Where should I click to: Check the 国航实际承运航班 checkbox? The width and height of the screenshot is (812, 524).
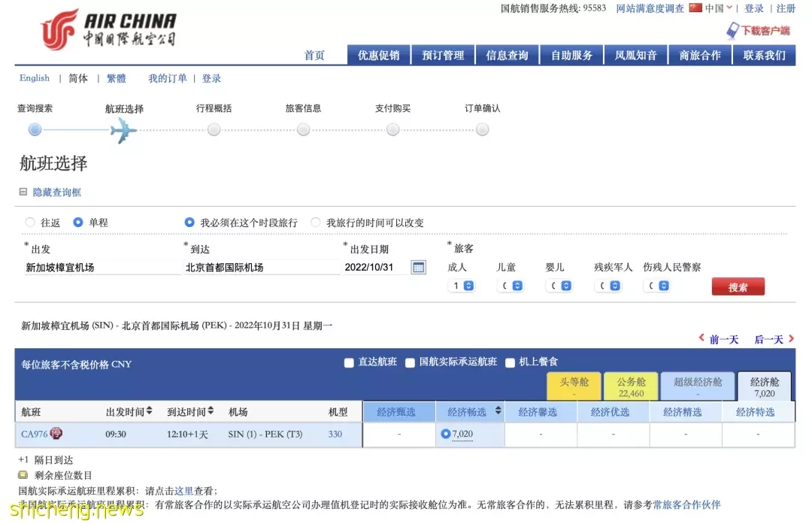[411, 363]
